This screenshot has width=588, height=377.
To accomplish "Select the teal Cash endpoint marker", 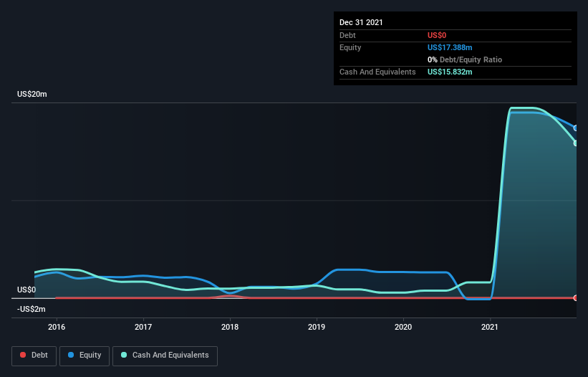I will pos(576,143).
